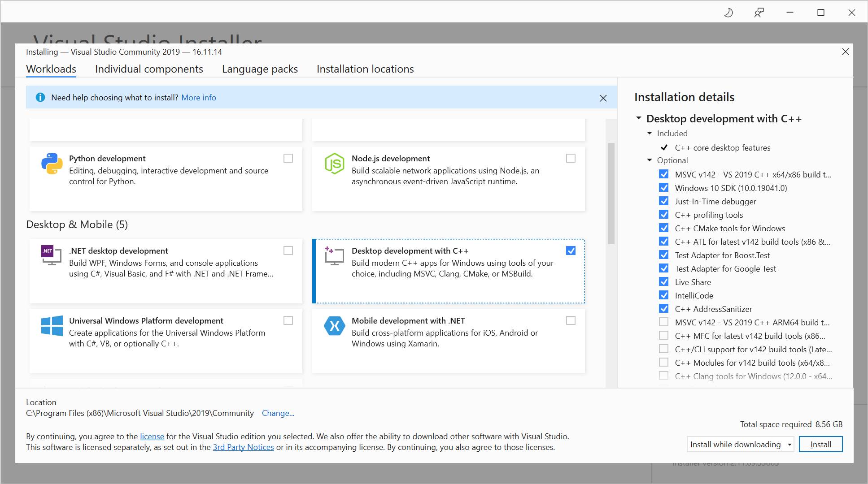The image size is (868, 484).
Task: Dismiss the help info banner
Action: click(603, 98)
